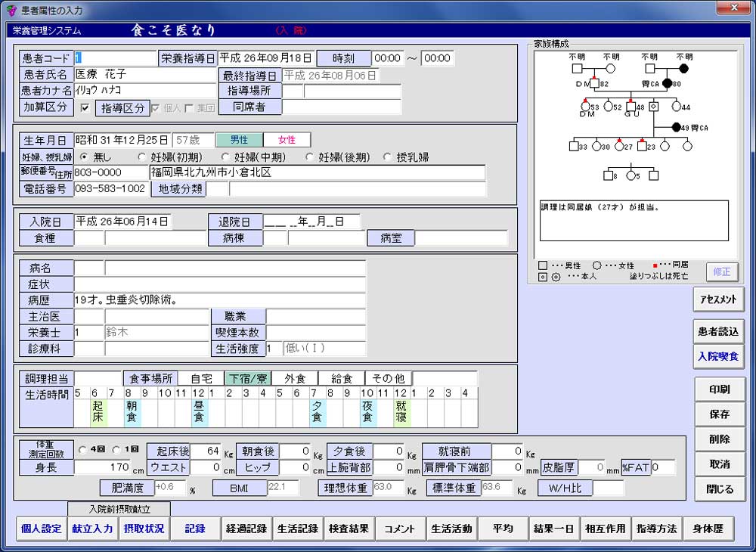
Task: Click the 就寝 marker in life schedule
Action: click(401, 411)
